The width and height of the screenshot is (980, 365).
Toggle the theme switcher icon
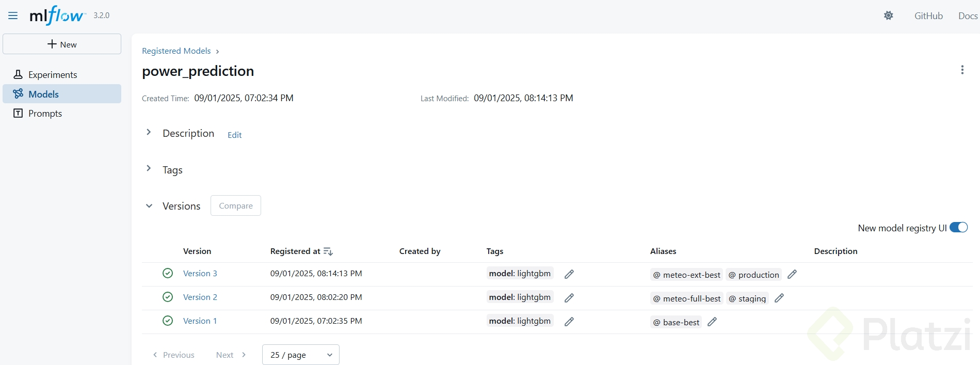tap(888, 15)
